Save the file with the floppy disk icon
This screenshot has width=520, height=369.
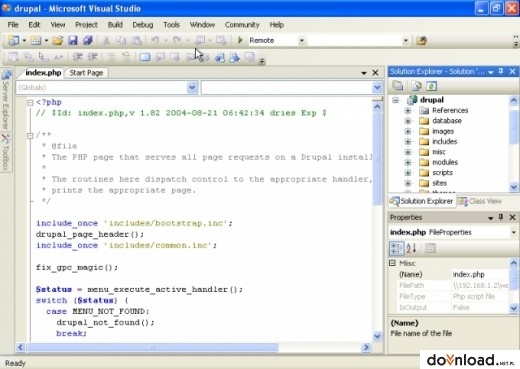click(72, 40)
